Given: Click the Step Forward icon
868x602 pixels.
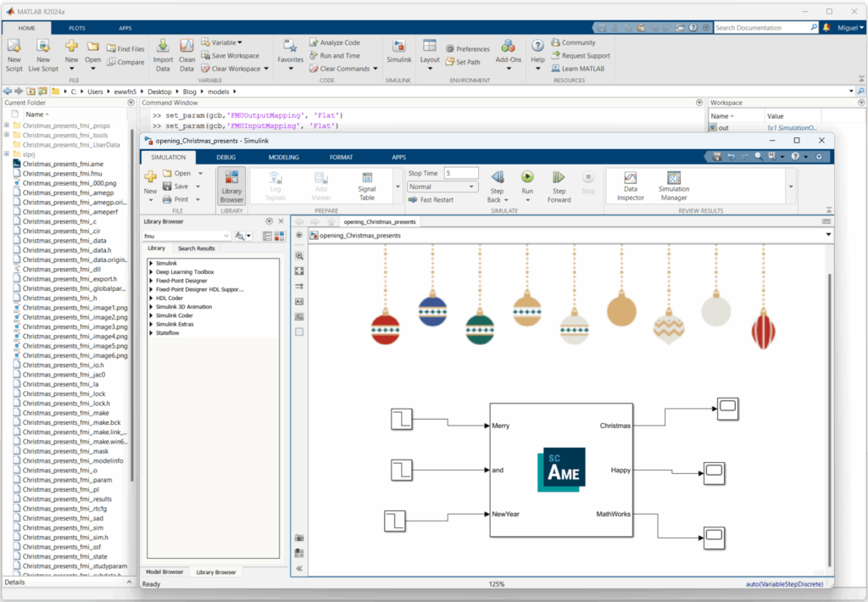Looking at the screenshot, I should click(559, 177).
